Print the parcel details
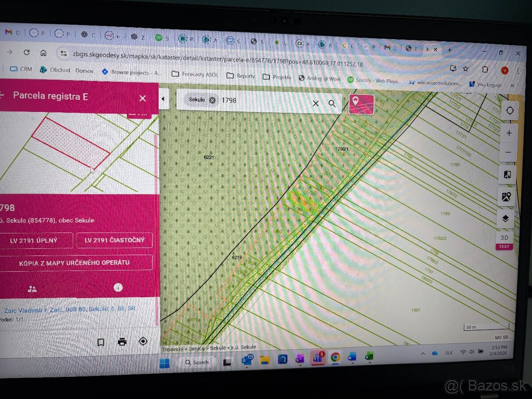The width and height of the screenshot is (532, 399). pos(122,342)
